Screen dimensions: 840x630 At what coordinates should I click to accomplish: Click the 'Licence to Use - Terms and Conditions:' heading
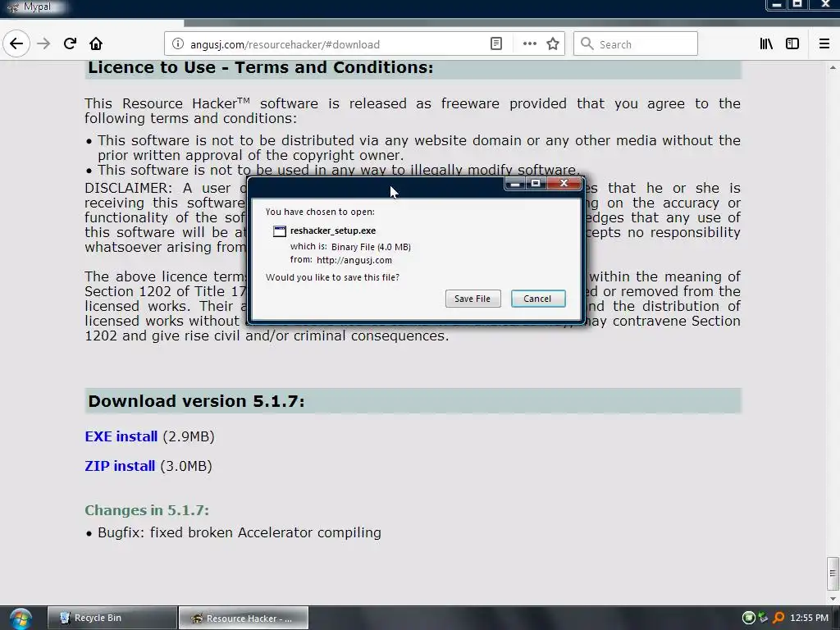[x=260, y=67]
